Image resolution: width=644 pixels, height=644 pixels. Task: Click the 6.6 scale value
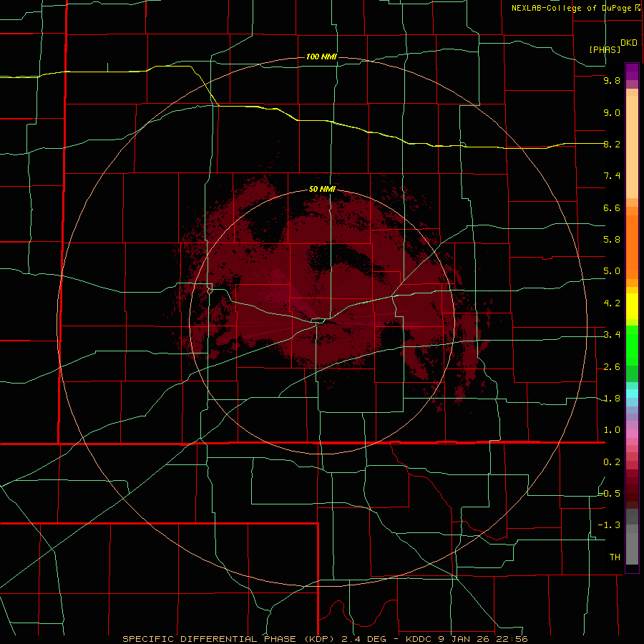(x=612, y=208)
